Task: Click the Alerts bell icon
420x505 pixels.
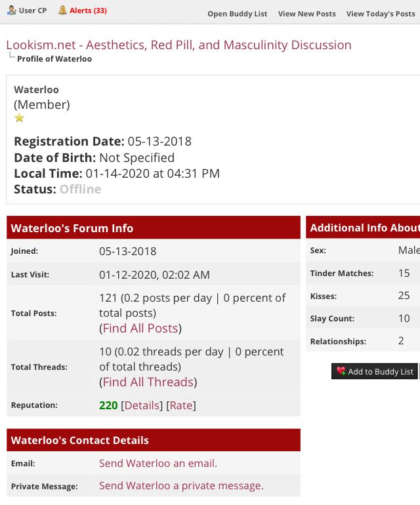Action: [x=62, y=10]
